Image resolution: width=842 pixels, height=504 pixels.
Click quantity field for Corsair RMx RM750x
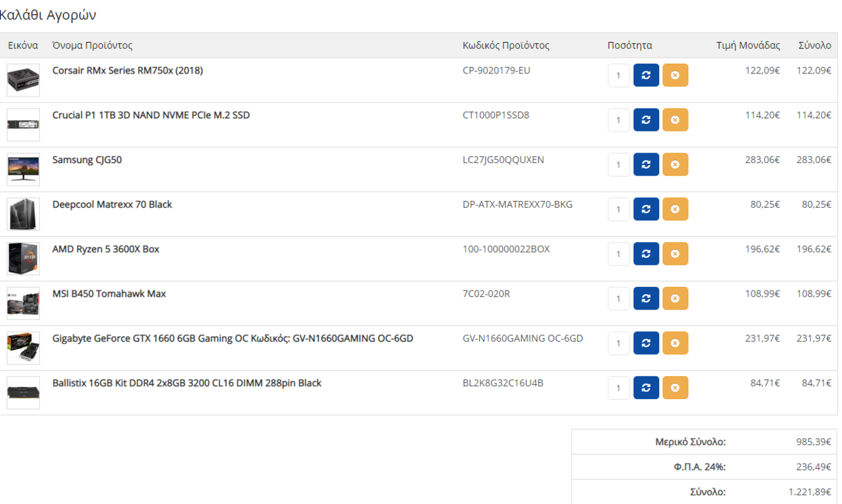(x=619, y=75)
